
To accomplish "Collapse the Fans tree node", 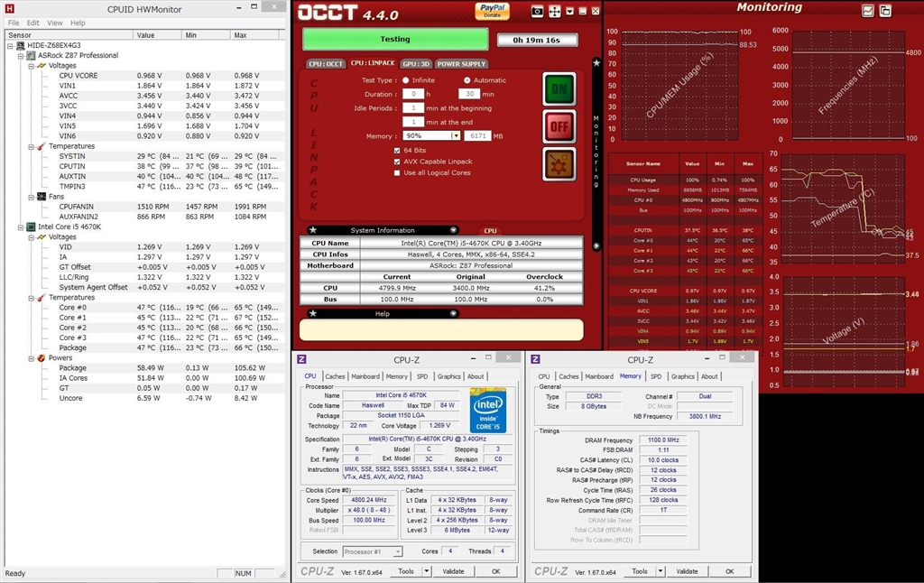I will click(x=32, y=197).
